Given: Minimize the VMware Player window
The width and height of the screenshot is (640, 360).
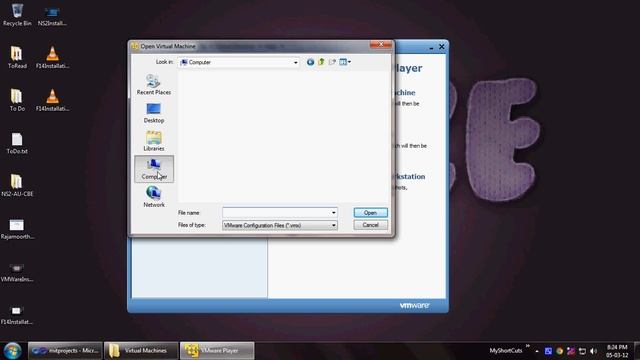Looking at the screenshot, I should point(431,47).
